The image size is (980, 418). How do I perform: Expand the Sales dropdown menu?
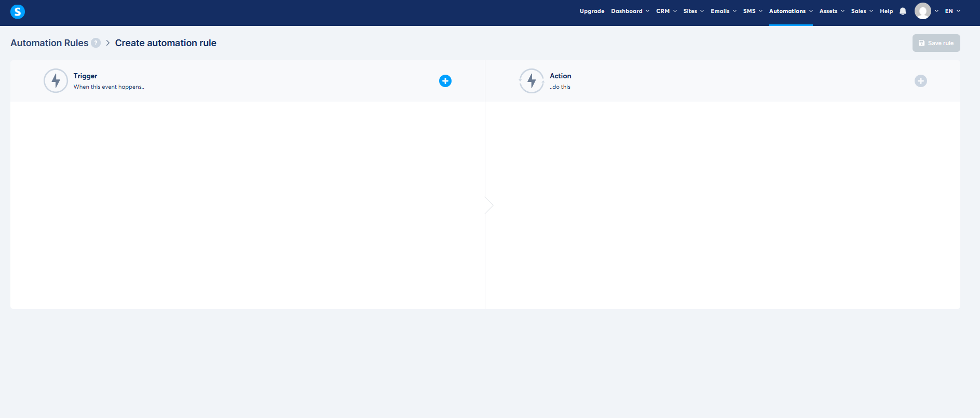[862, 11]
